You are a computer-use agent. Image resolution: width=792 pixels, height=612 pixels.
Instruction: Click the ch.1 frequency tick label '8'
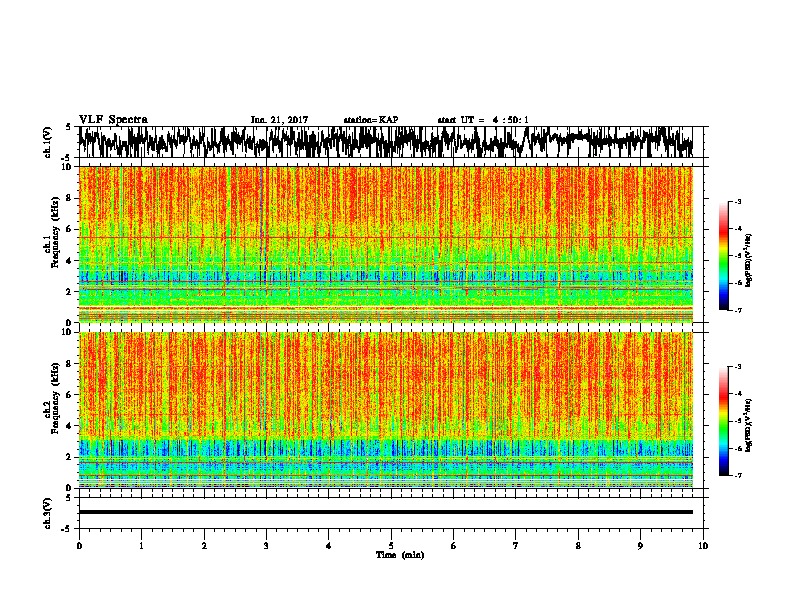[x=71, y=198]
